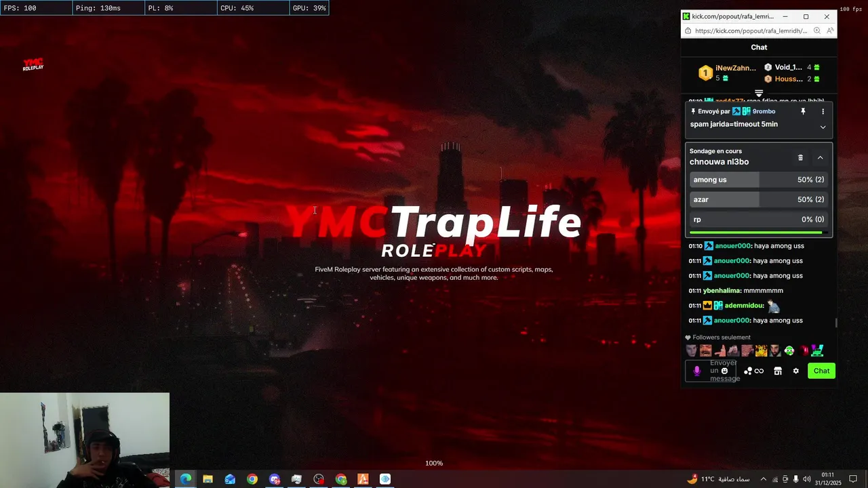Click the purple microphone icon
868x488 pixels.
(x=696, y=371)
